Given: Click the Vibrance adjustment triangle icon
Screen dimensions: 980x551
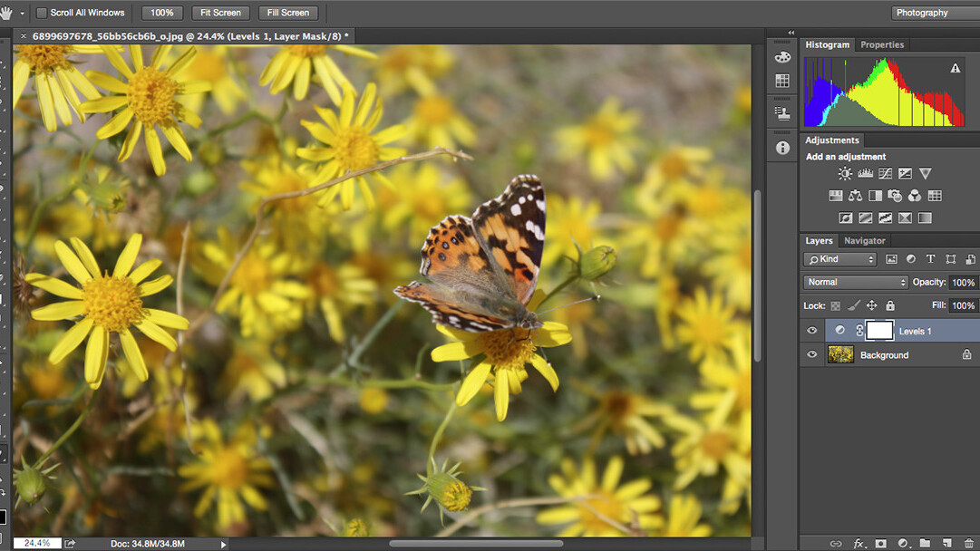Looking at the screenshot, I should tap(925, 173).
